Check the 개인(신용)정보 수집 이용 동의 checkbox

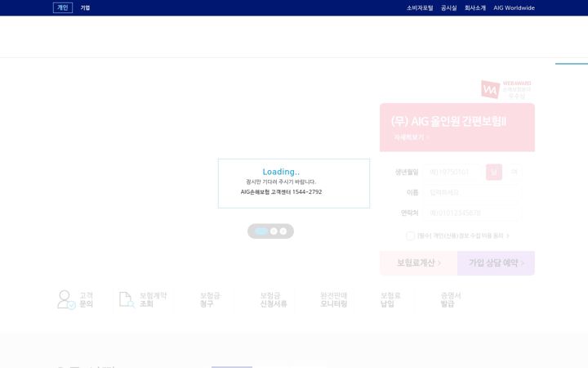click(x=410, y=236)
